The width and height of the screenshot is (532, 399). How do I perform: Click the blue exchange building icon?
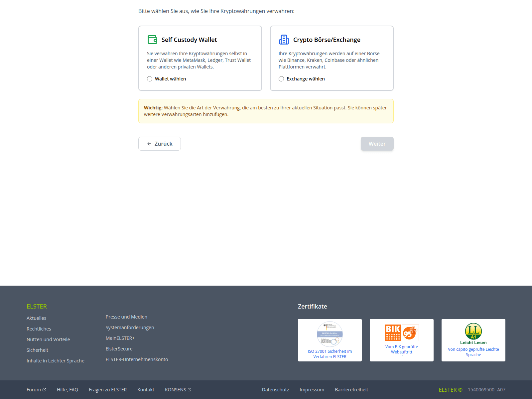(284, 40)
